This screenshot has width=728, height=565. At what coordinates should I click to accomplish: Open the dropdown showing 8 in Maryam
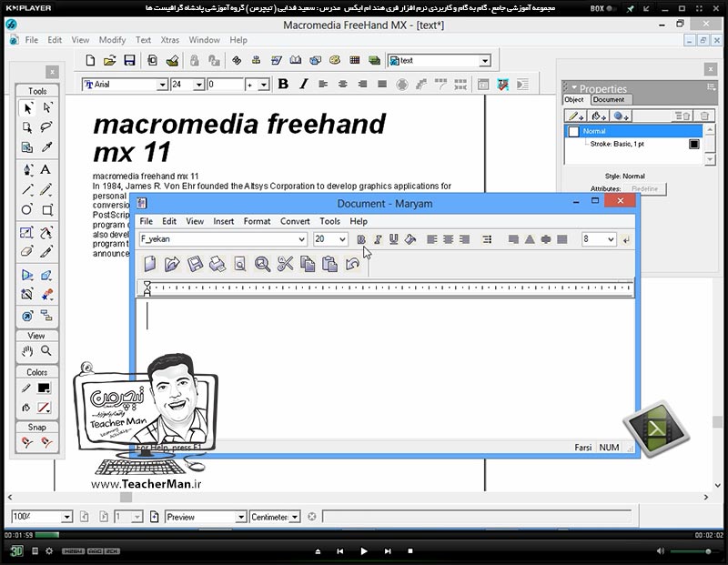click(611, 239)
